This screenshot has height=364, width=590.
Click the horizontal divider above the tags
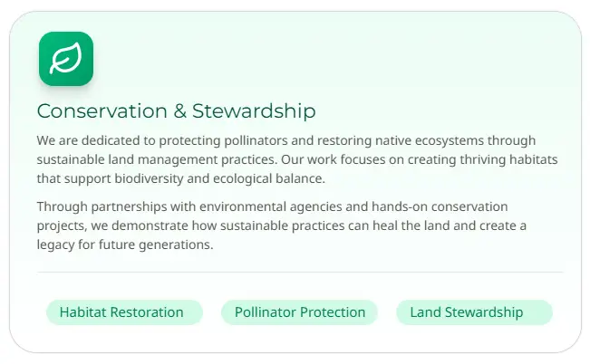pyautogui.click(x=299, y=272)
